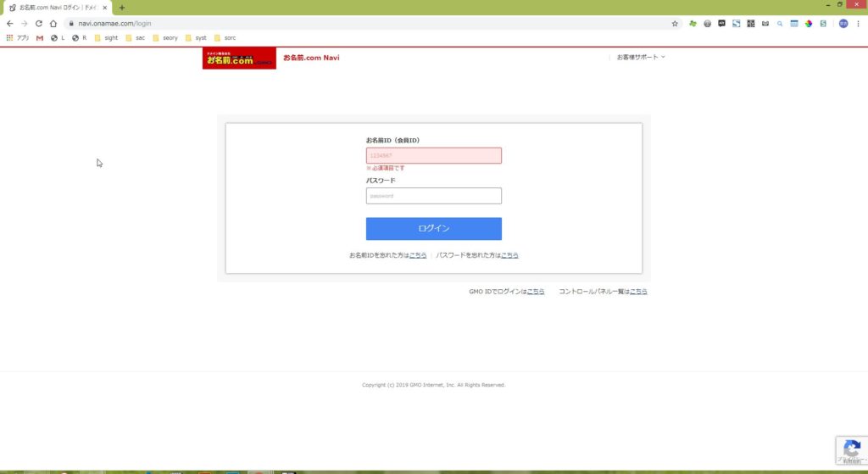Open the blue calendar window extension icon
The width and height of the screenshot is (868, 474).
point(793,23)
